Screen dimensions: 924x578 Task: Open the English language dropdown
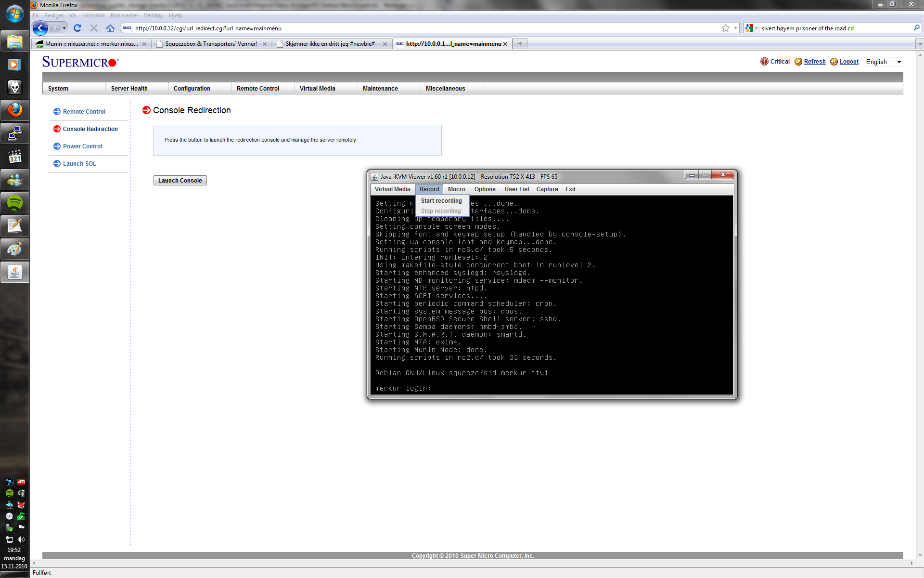[x=883, y=62]
